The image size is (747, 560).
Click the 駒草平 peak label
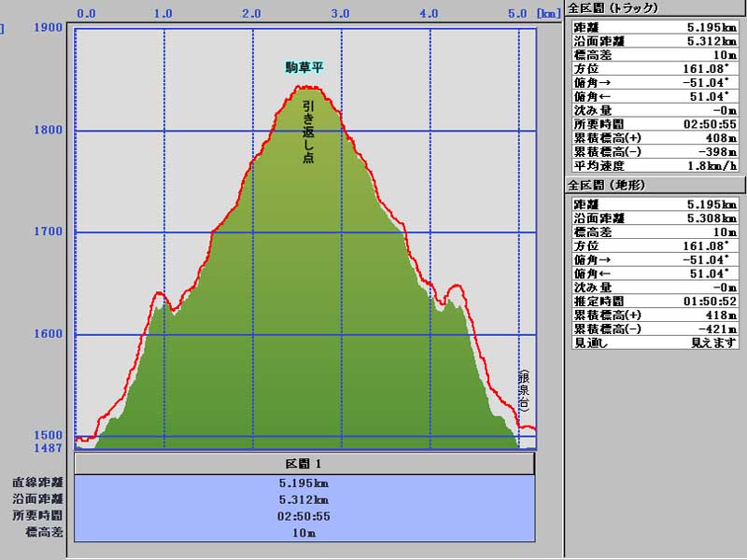click(x=305, y=67)
